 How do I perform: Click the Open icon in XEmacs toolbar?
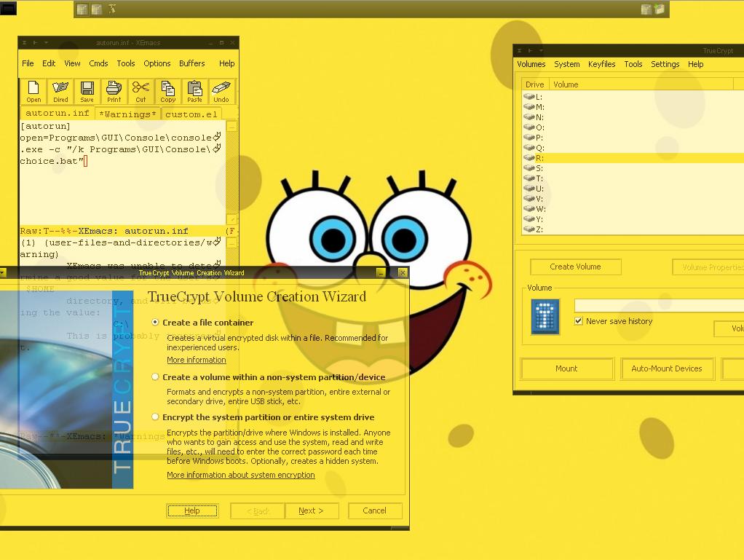coord(33,92)
